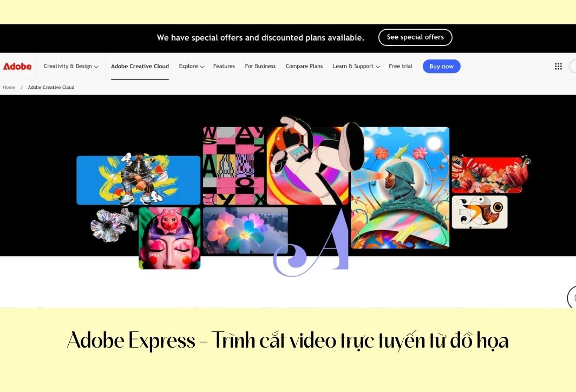This screenshot has height=392, width=576.
Task: Open the Compare Plans link
Action: point(304,66)
